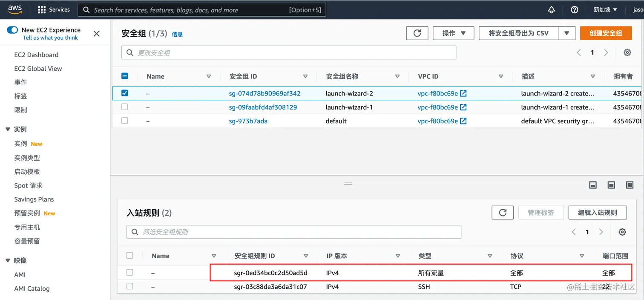Set details panel to half height
Image resolution: width=644 pixels, height=300 pixels.
(611, 185)
